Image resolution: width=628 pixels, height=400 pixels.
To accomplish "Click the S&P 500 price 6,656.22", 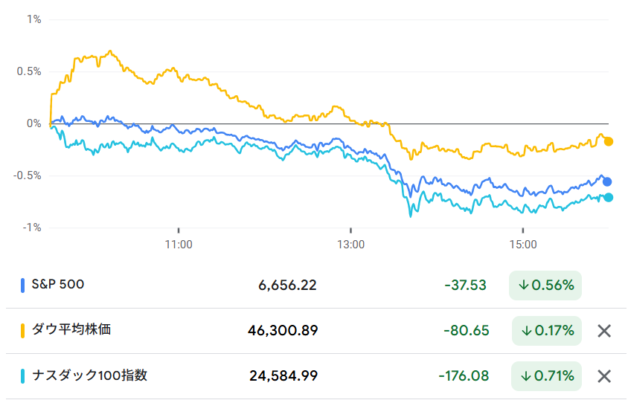I will pyautogui.click(x=287, y=285).
